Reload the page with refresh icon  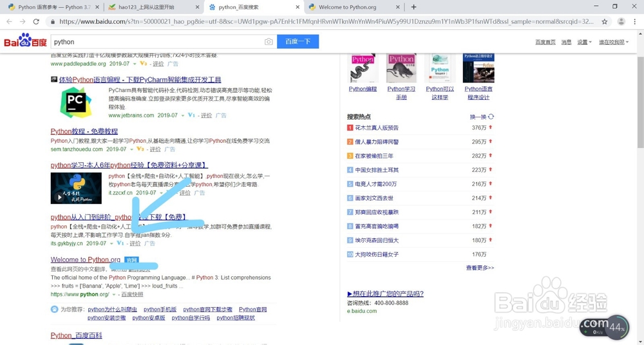tap(36, 21)
